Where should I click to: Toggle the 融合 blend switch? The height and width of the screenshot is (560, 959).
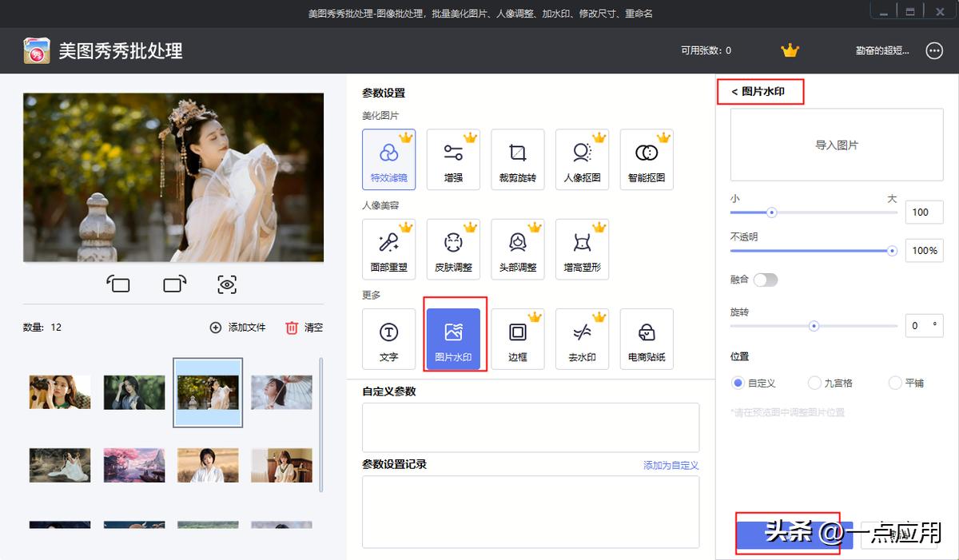click(x=766, y=280)
